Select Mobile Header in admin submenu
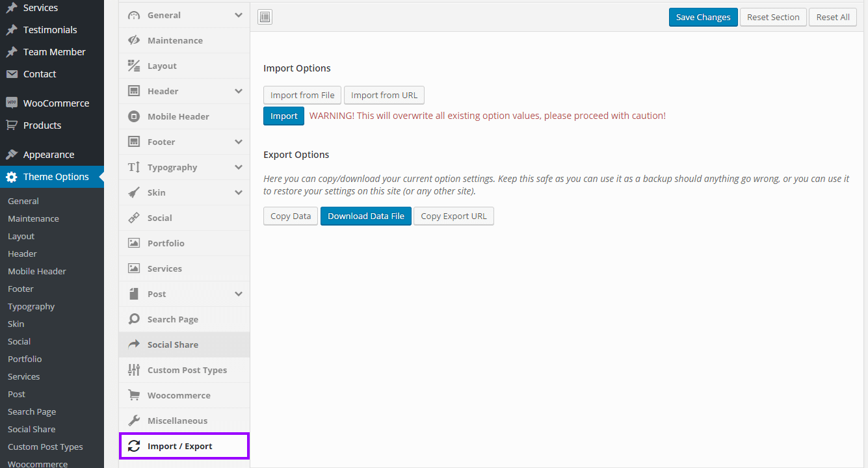Image resolution: width=868 pixels, height=468 pixels. [37, 271]
